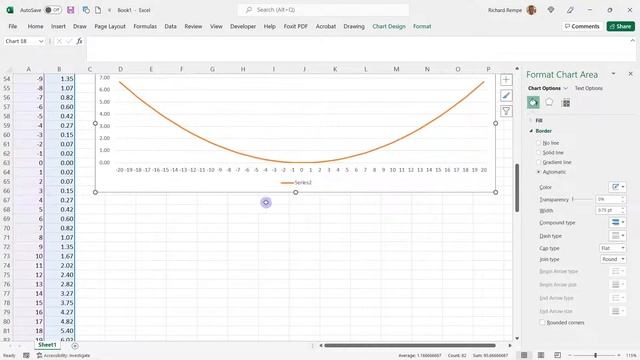640x360 pixels.
Task: Open the Name Box dropdown arrow
Action: (x=41, y=41)
